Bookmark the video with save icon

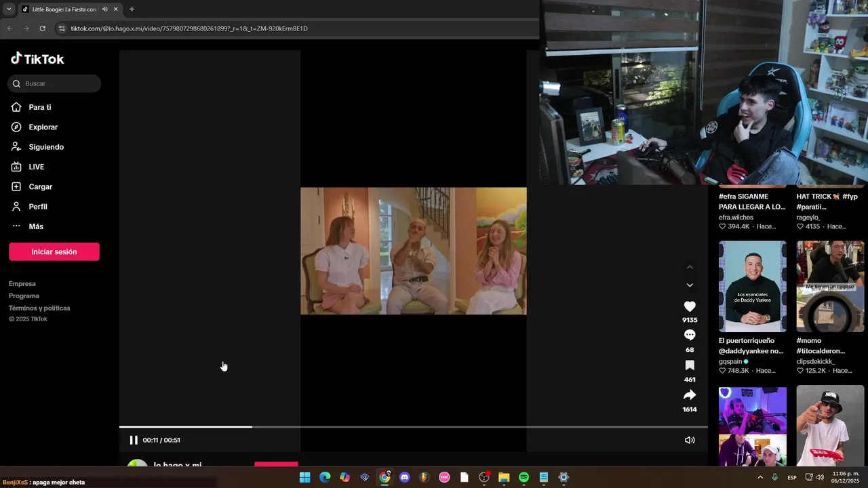(690, 365)
